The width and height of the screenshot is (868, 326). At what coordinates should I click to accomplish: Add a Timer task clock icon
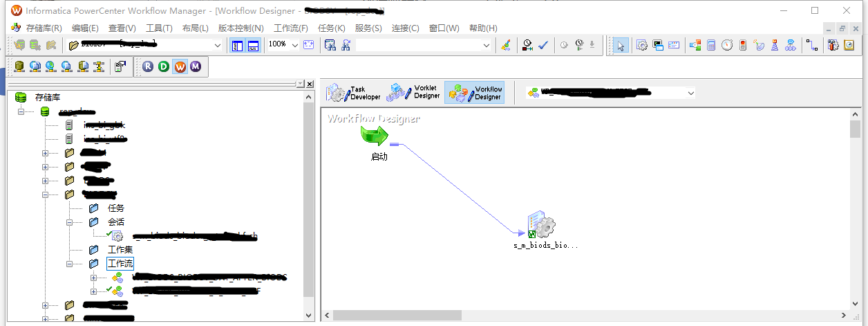coord(727,45)
